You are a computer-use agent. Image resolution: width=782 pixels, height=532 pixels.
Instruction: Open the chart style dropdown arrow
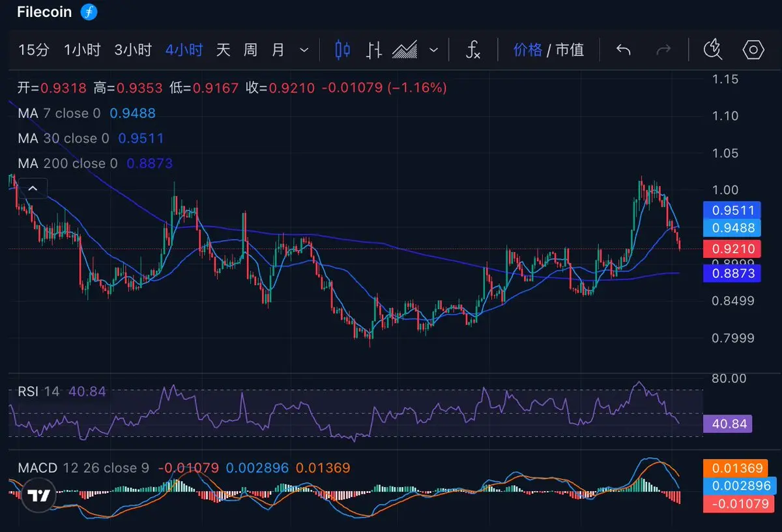pyautogui.click(x=435, y=50)
